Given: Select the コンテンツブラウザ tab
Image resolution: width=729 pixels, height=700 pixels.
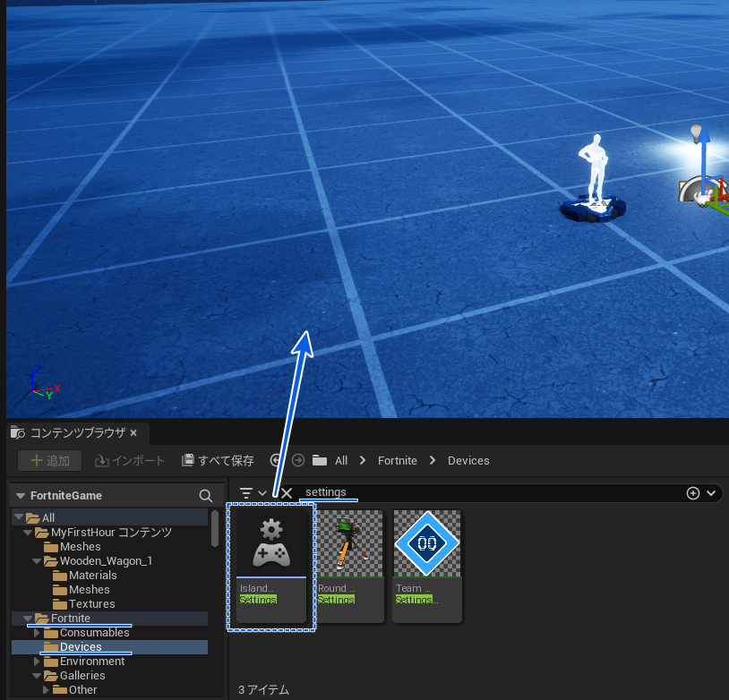Looking at the screenshot, I should coord(78,433).
